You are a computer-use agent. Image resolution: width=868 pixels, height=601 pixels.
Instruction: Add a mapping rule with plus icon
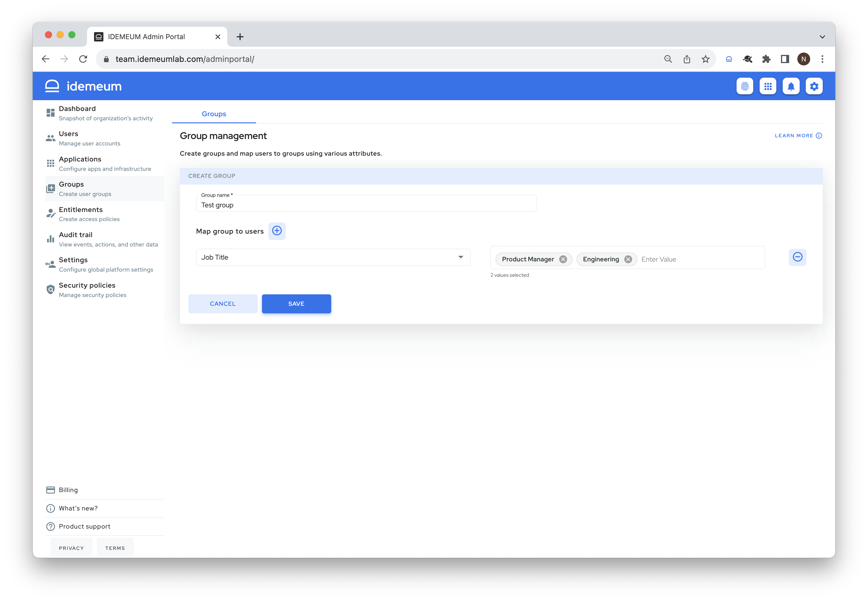(277, 231)
